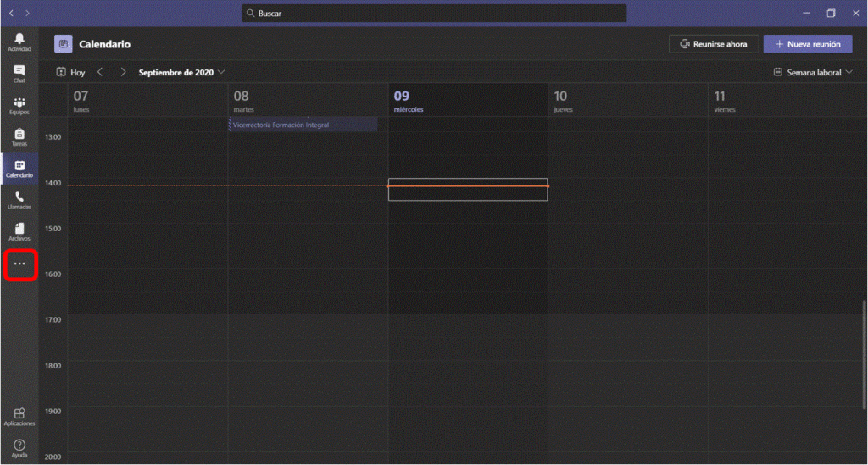Click the Hoy button
The image size is (868, 465).
[71, 73]
